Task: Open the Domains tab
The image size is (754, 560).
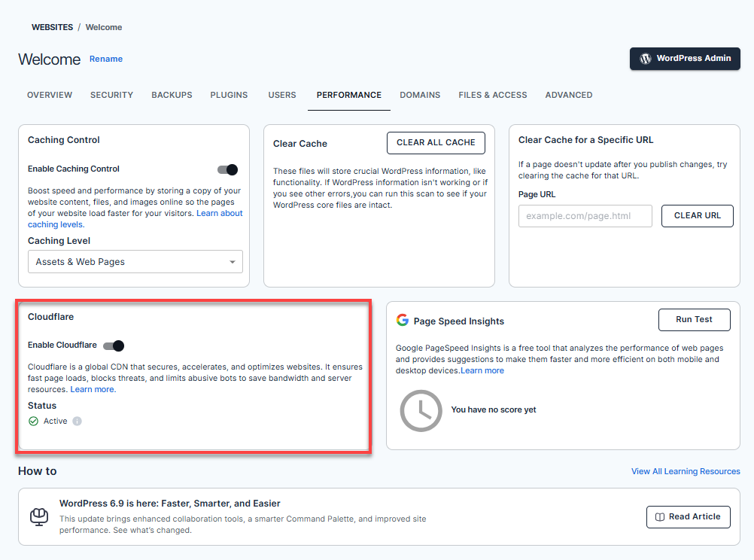Action: click(420, 95)
